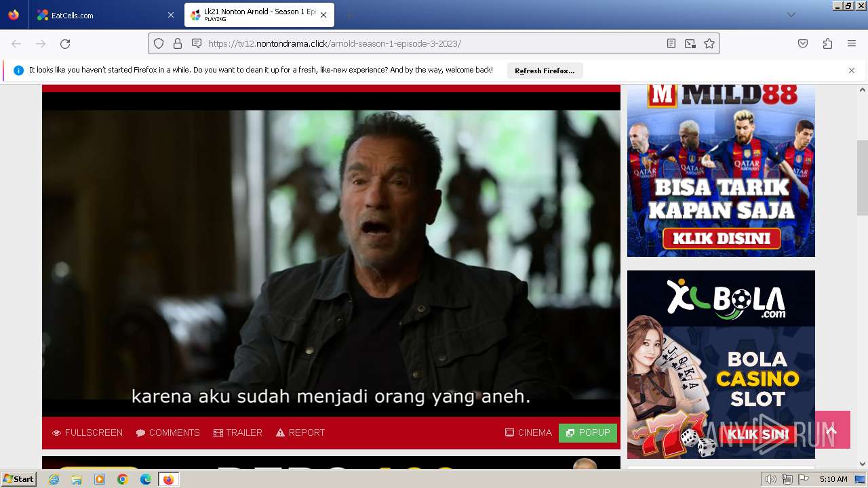Open site permissions icon in address bar
This screenshot has width=868, height=488.
[x=197, y=43]
